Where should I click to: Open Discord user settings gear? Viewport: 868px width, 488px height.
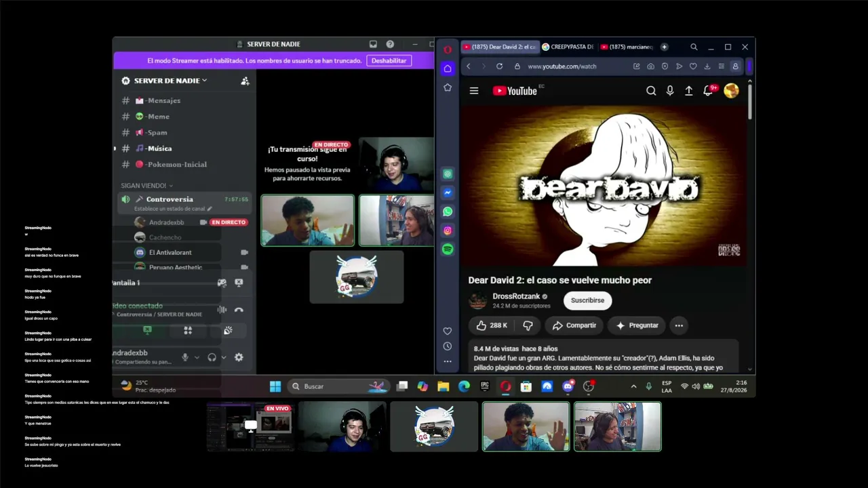point(239,357)
